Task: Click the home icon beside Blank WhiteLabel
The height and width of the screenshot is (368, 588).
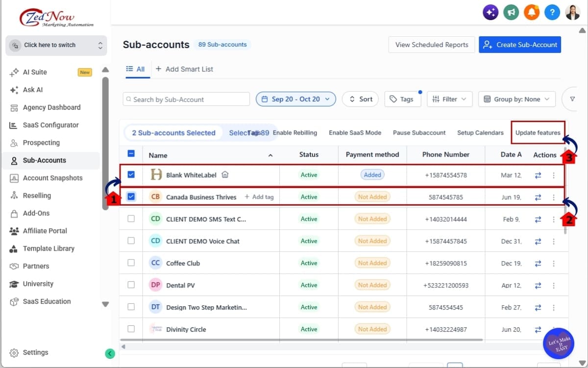Action: click(225, 175)
